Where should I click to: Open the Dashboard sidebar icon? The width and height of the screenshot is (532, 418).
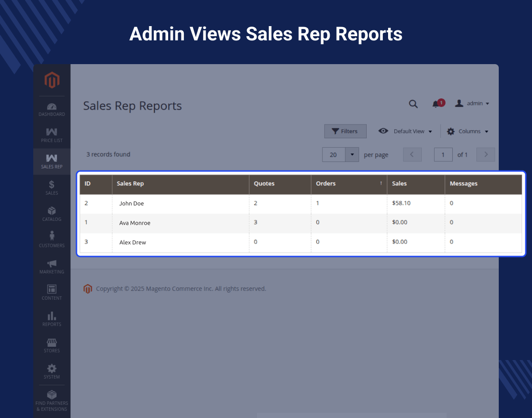pyautogui.click(x=52, y=110)
